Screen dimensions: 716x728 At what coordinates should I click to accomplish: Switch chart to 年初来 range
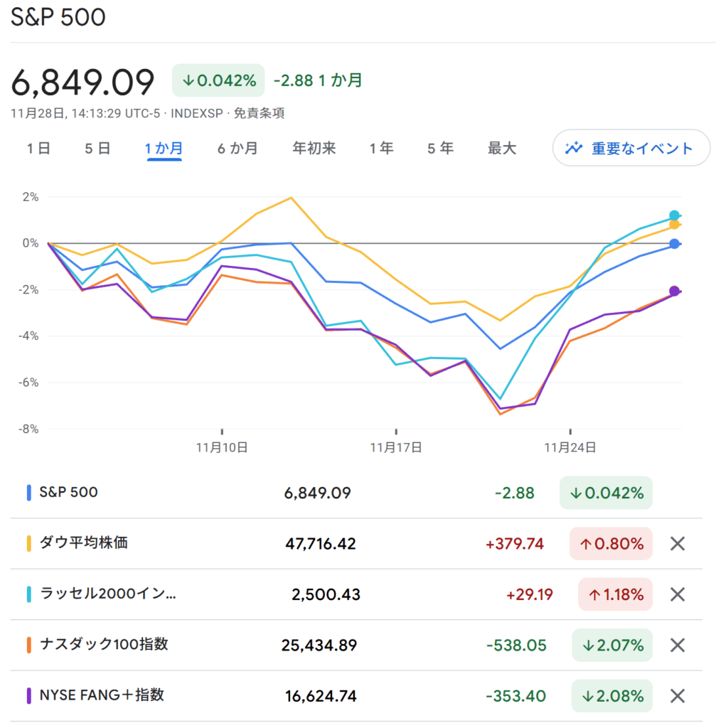click(314, 149)
